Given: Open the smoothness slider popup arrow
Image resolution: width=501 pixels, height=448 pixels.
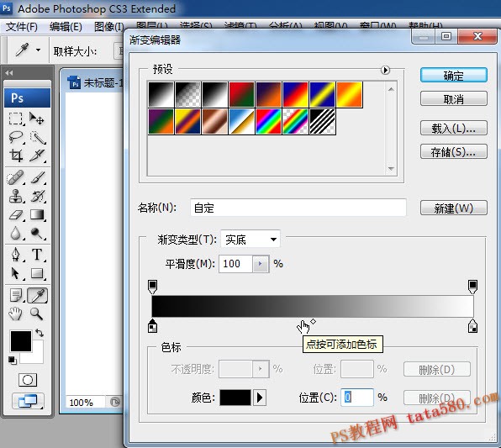Looking at the screenshot, I should pos(260,264).
